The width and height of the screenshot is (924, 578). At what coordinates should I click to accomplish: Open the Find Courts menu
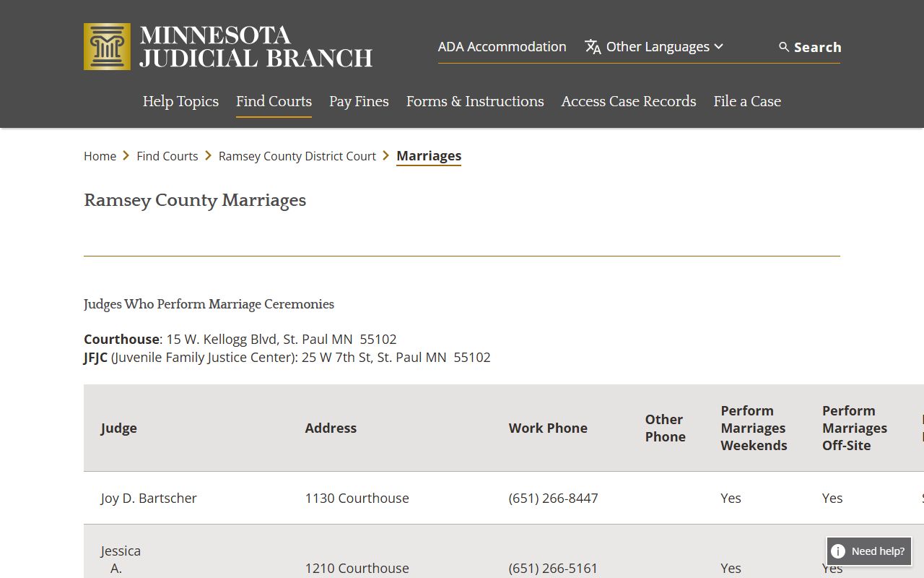[x=274, y=101]
